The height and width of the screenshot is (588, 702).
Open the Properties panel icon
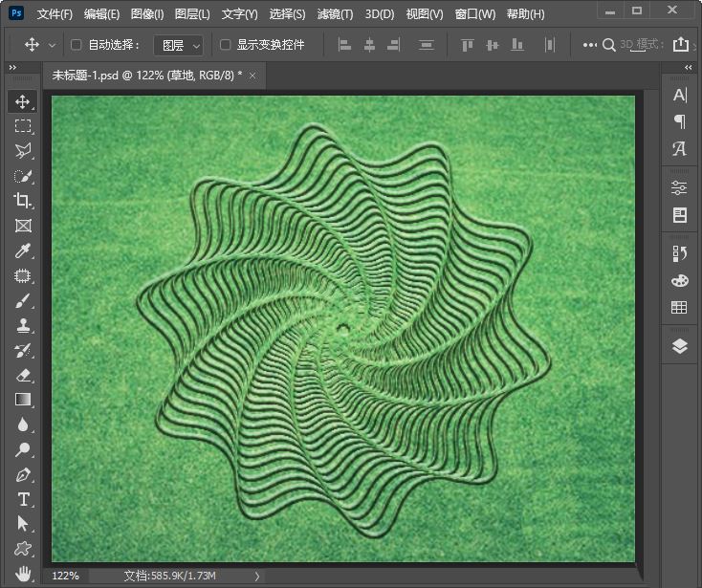pos(680,215)
